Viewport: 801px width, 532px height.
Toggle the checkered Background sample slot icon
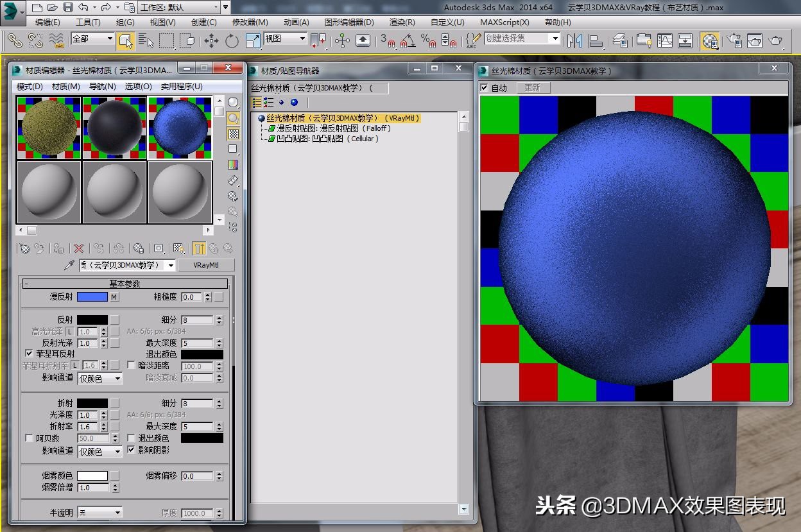point(232,133)
